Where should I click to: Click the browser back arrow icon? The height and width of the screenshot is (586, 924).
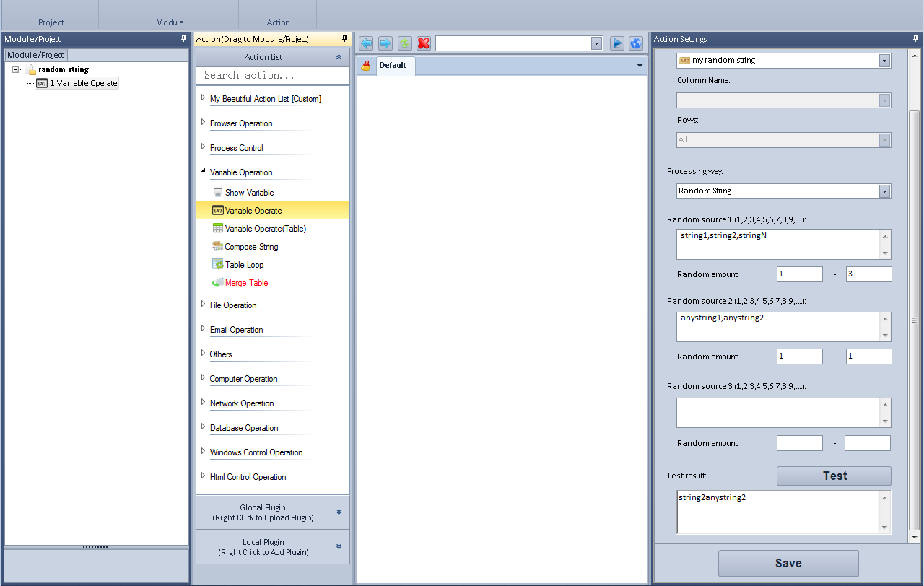(x=366, y=43)
